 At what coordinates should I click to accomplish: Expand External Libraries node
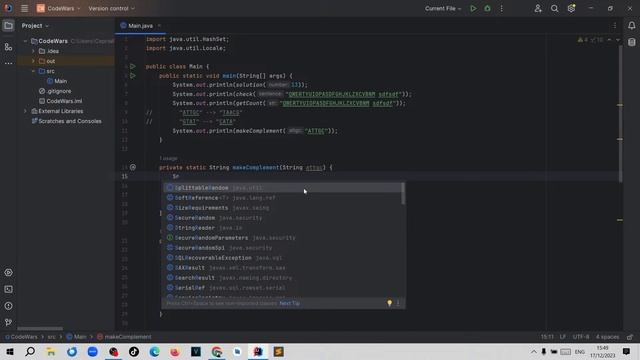point(25,111)
